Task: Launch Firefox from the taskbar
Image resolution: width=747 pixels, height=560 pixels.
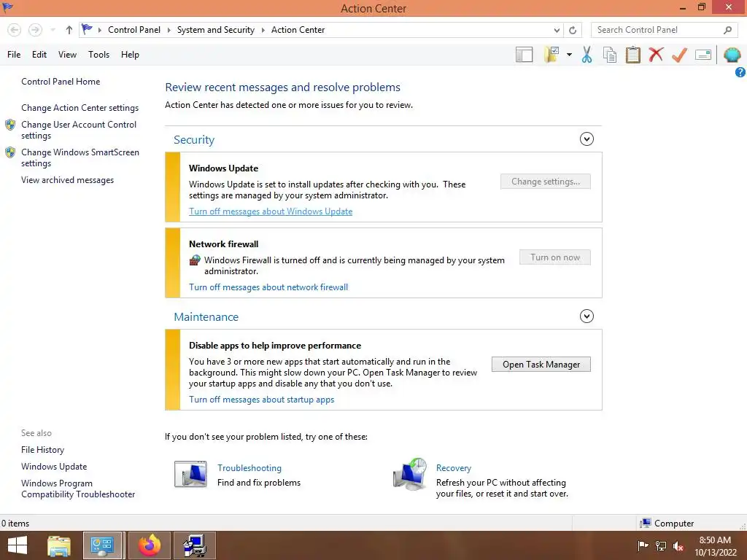Action: coord(150,545)
